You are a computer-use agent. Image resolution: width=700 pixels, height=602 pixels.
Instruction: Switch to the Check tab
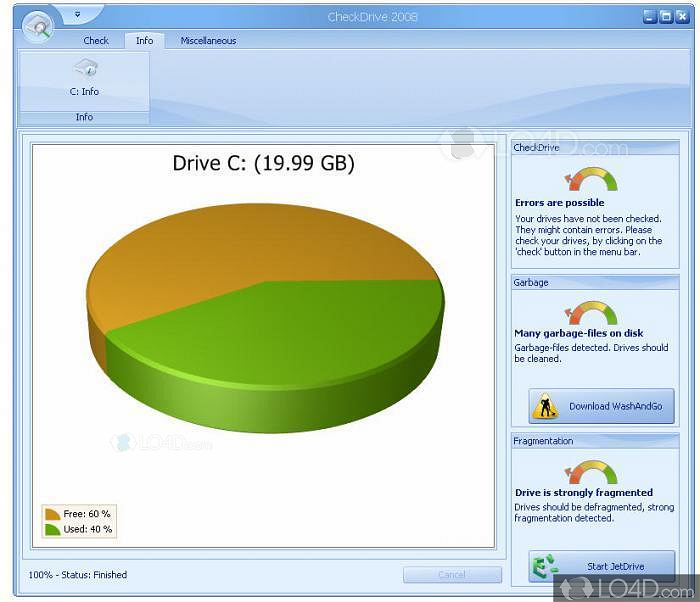(x=96, y=41)
